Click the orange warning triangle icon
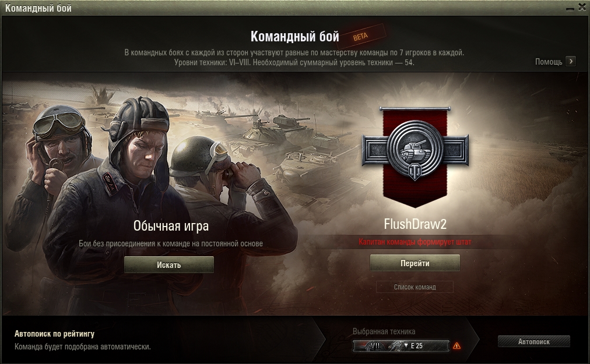 [456, 345]
